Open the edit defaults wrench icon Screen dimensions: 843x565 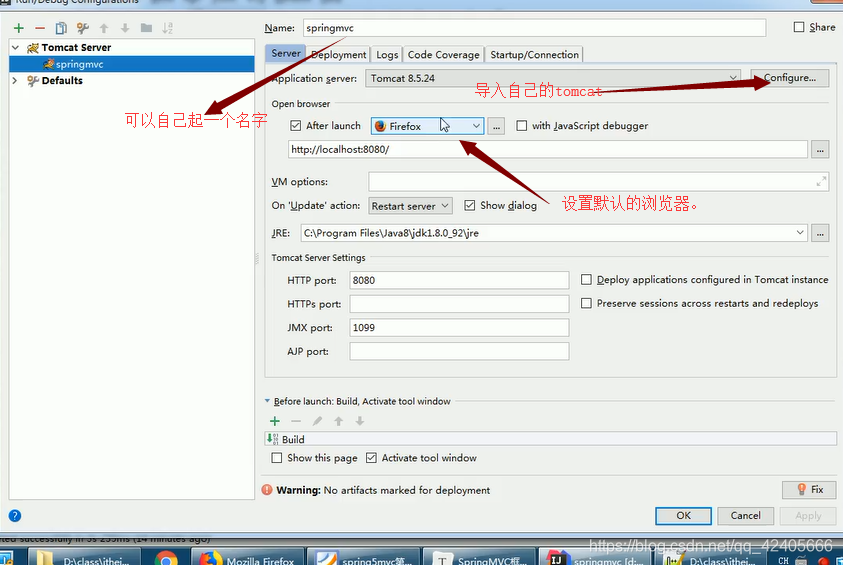pos(82,28)
